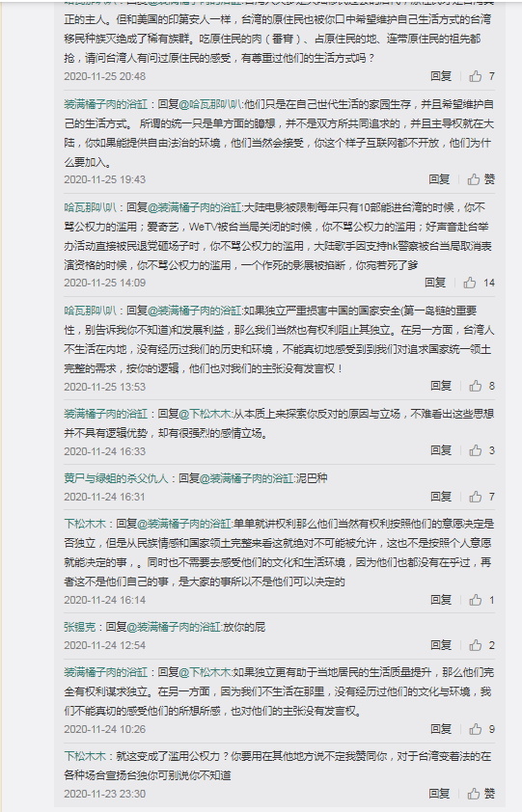The image size is (522, 812).
Task: Reply to the comment dated 2020-11-25 20:48
Action: [x=441, y=76]
